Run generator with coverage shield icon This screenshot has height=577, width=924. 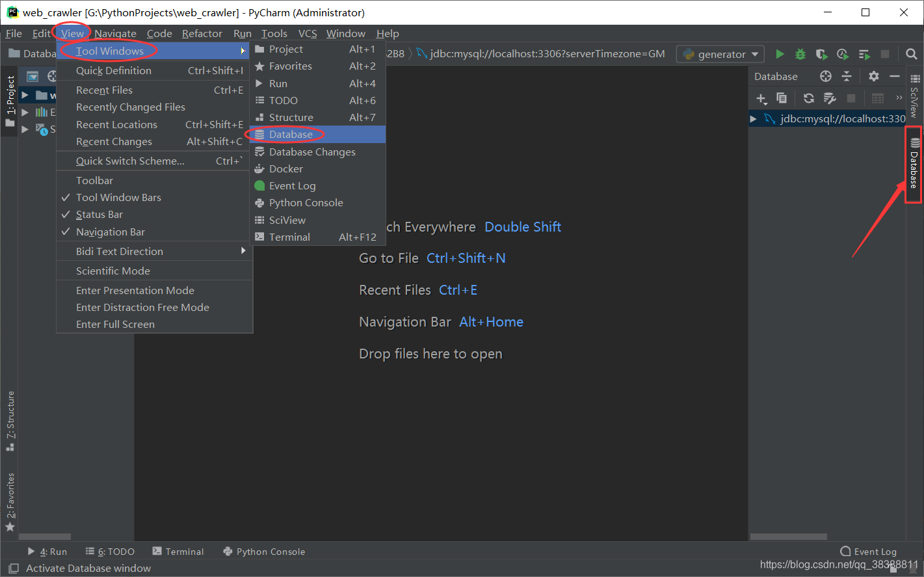pyautogui.click(x=822, y=54)
